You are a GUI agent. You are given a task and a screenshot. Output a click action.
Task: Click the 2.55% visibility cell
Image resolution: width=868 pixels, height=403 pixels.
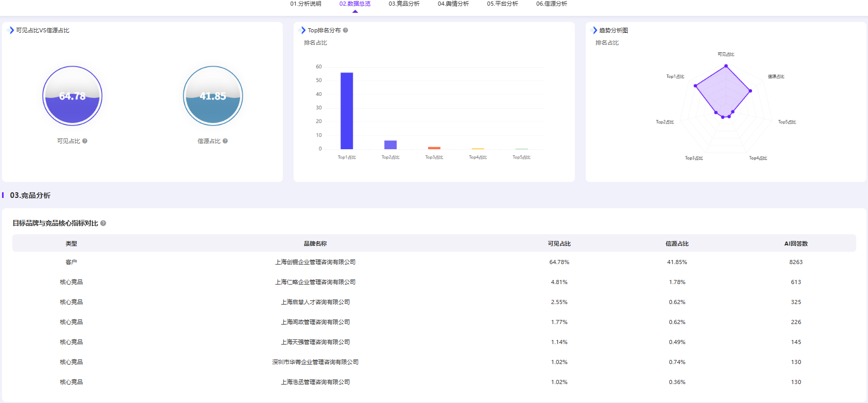[560, 302]
